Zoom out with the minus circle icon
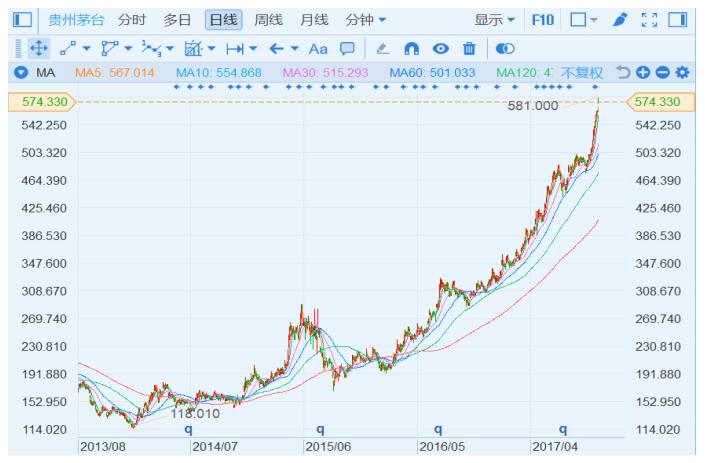This screenshot has width=705, height=463. tap(662, 72)
